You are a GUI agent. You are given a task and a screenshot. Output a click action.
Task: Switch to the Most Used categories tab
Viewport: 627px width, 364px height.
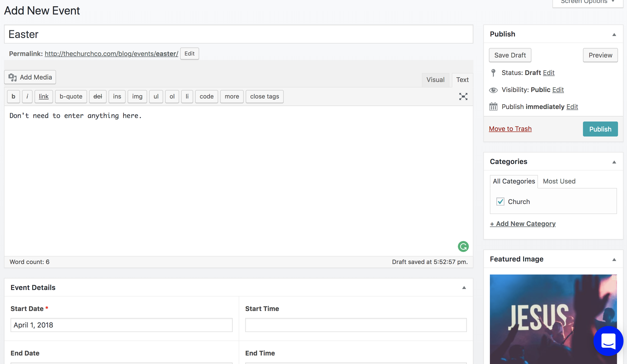click(559, 181)
